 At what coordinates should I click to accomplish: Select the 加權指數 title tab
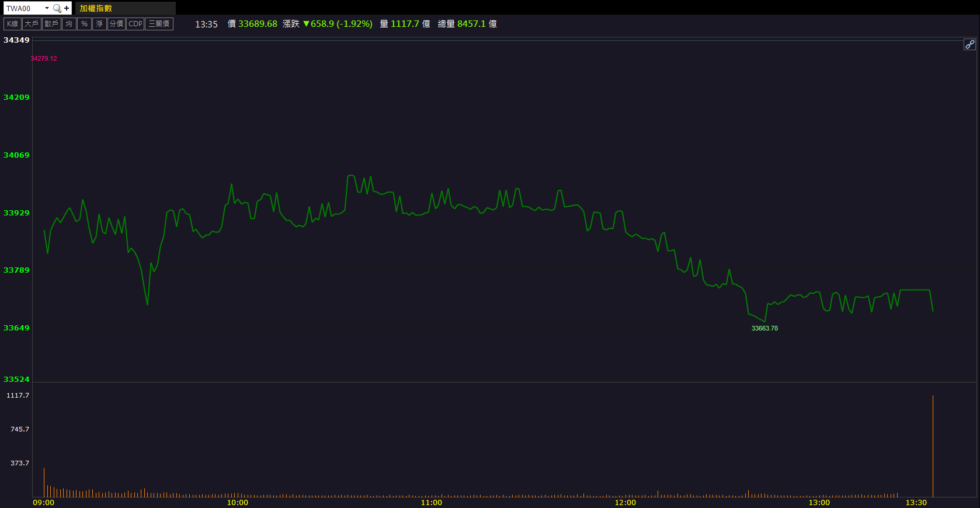tap(96, 8)
